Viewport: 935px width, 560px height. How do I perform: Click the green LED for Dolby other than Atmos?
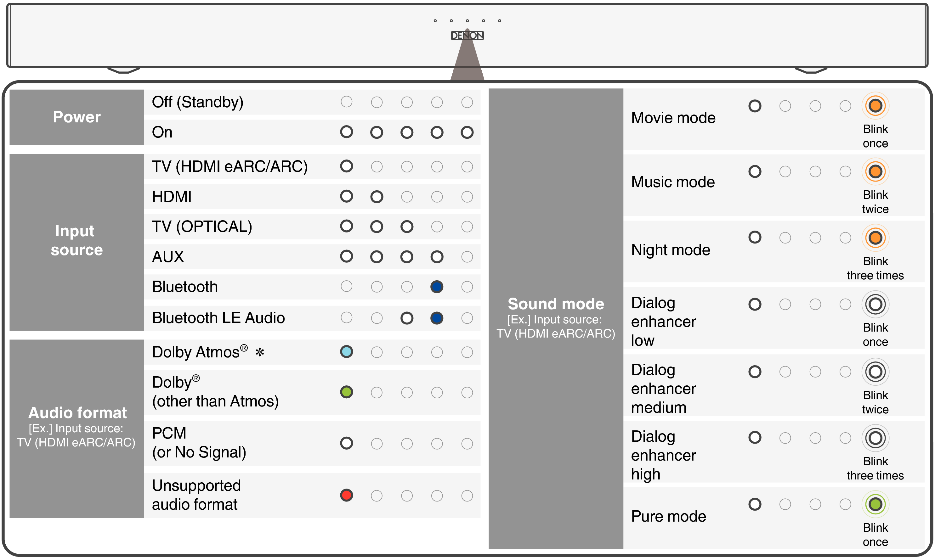[346, 392]
